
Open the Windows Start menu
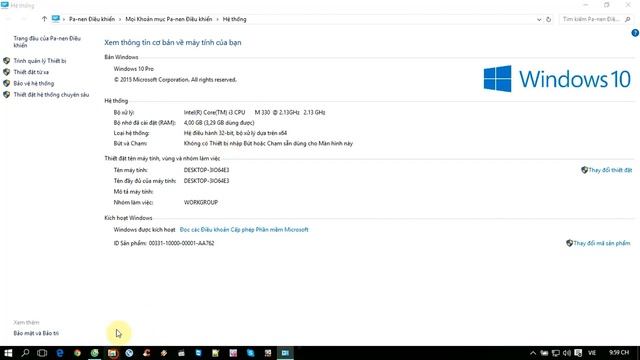click(8, 353)
